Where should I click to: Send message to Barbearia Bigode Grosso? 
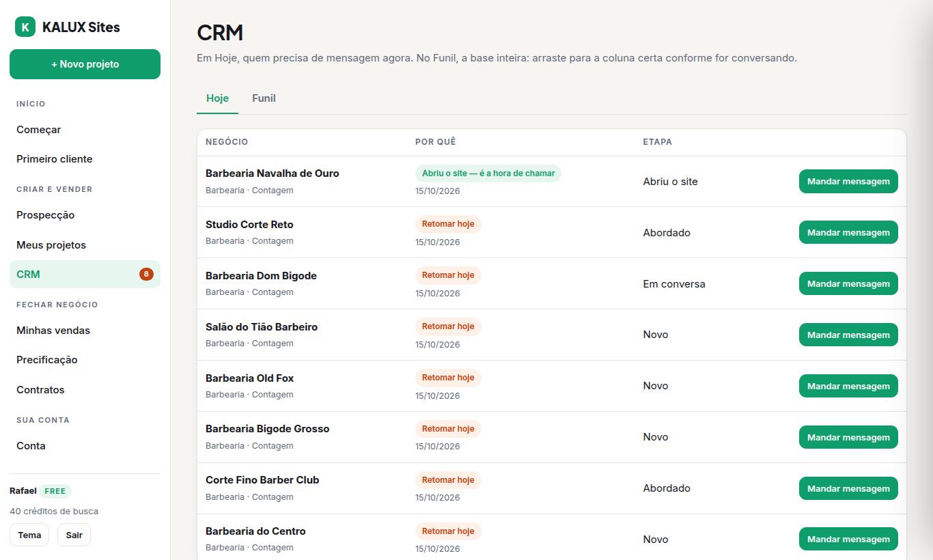pos(848,437)
